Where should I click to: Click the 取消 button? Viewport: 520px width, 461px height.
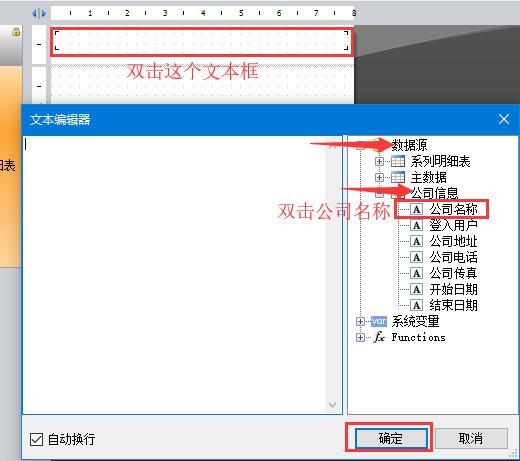tap(471, 438)
